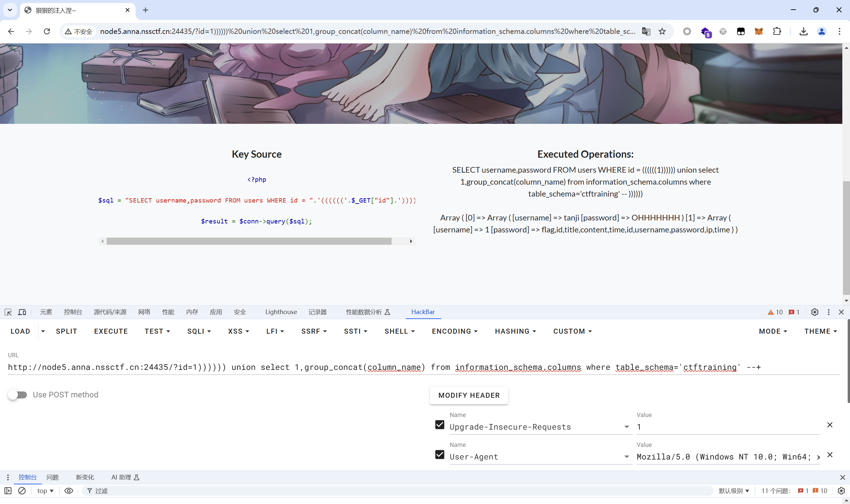
Task: Open the TEST dropdown
Action: click(157, 331)
